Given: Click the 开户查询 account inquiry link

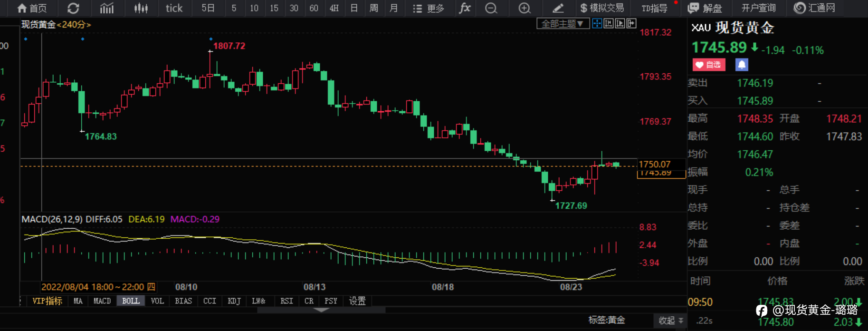Looking at the screenshot, I should pos(758,8).
